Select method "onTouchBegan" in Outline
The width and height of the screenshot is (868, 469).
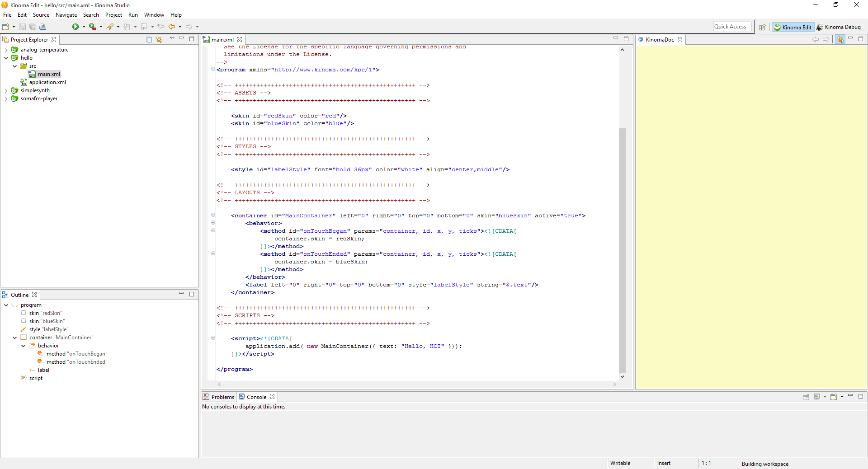pyautogui.click(x=76, y=354)
